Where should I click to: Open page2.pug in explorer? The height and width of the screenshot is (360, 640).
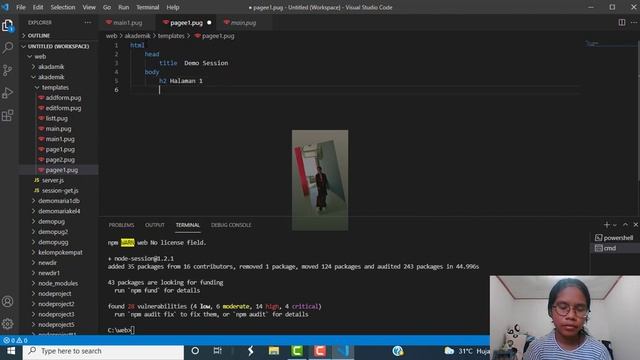click(60, 160)
